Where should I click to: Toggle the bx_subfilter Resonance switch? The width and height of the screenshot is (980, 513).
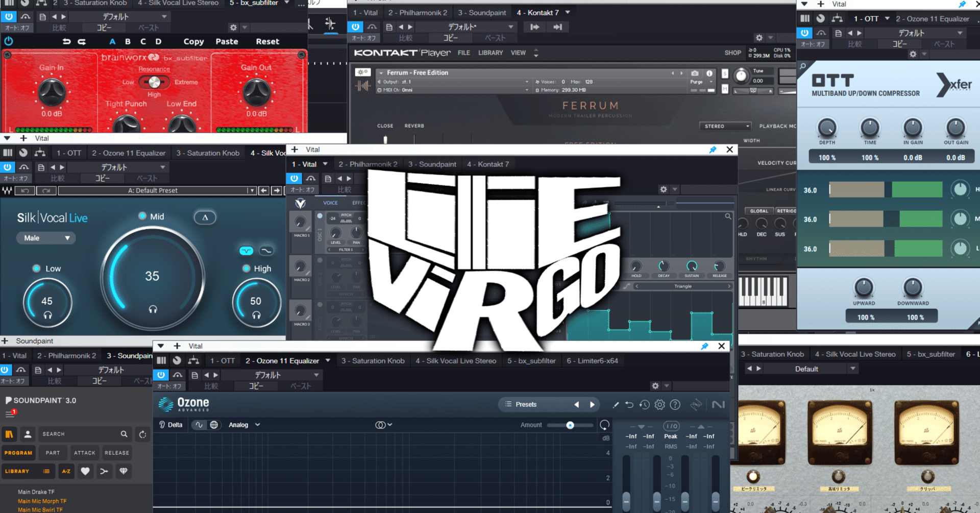pyautogui.click(x=154, y=82)
